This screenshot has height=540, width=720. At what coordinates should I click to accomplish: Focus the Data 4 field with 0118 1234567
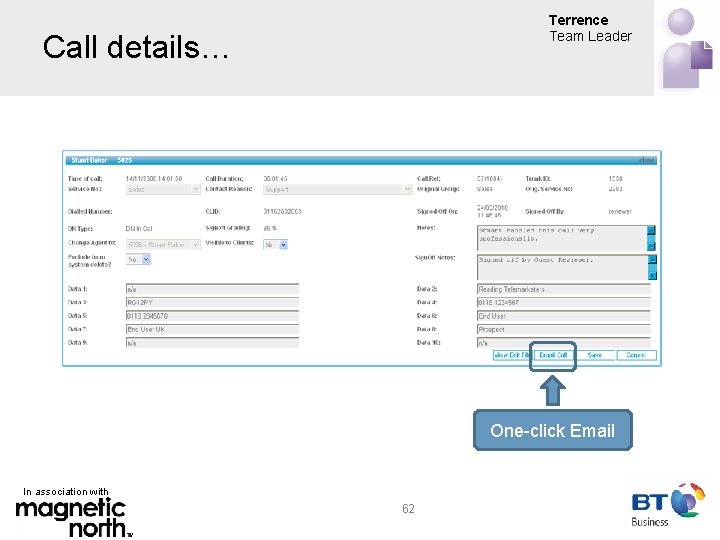(564, 302)
